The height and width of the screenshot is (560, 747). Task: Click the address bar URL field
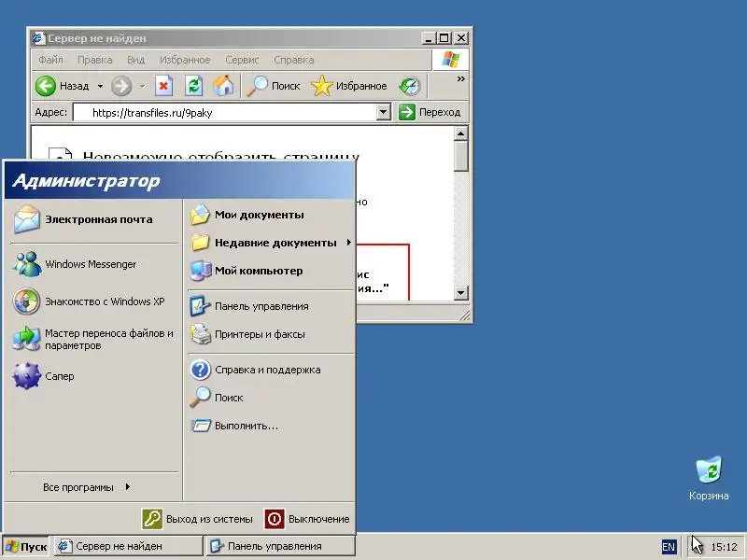(x=225, y=113)
